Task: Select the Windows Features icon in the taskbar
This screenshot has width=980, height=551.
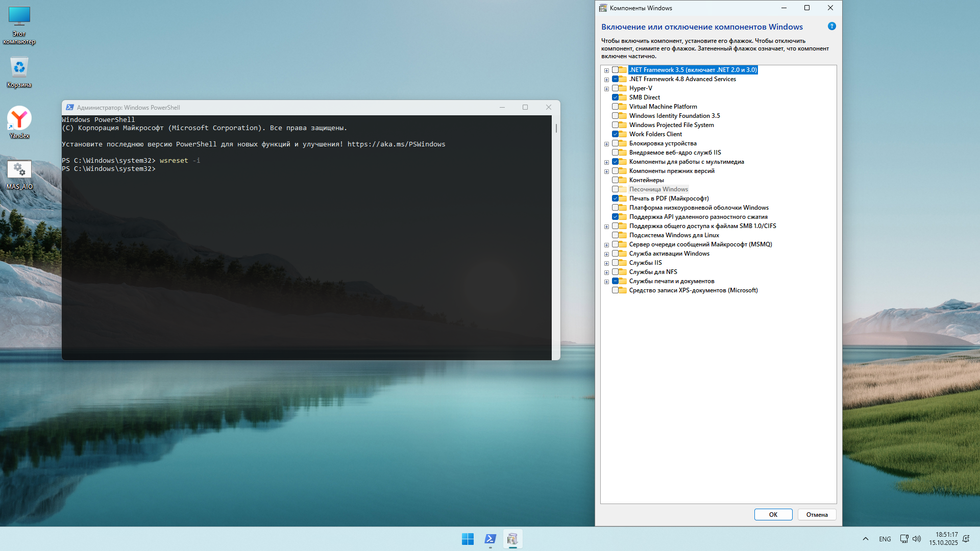Action: pos(512,539)
